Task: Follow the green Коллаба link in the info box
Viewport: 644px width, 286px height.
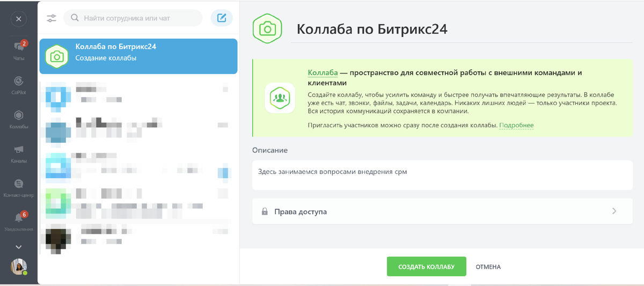Action: click(x=323, y=72)
